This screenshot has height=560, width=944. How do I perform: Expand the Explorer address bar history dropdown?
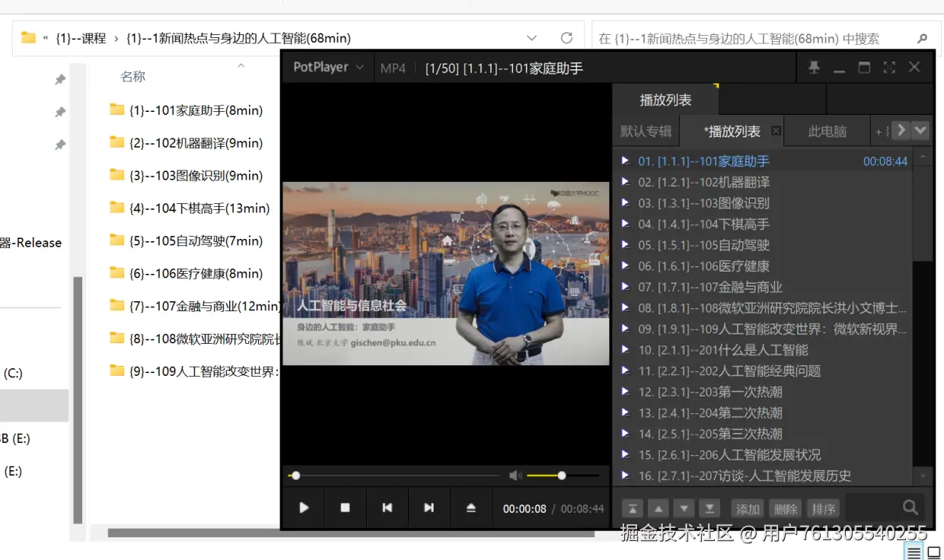(x=532, y=38)
